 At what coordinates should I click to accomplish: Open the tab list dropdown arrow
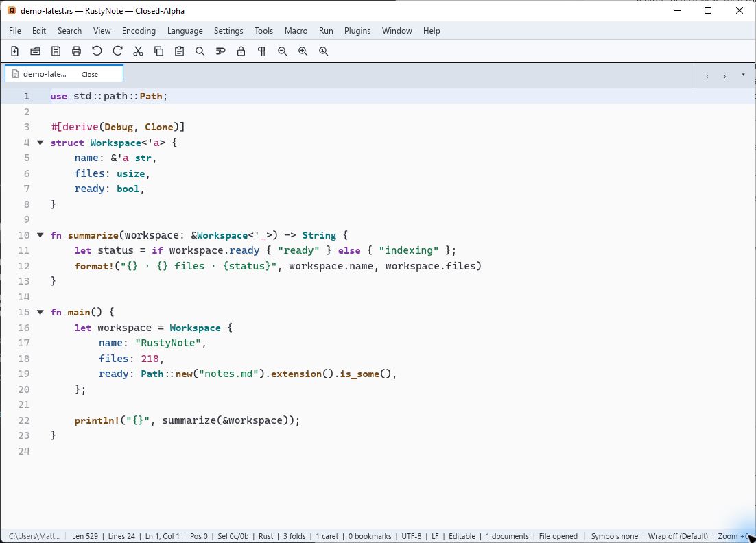click(x=743, y=75)
